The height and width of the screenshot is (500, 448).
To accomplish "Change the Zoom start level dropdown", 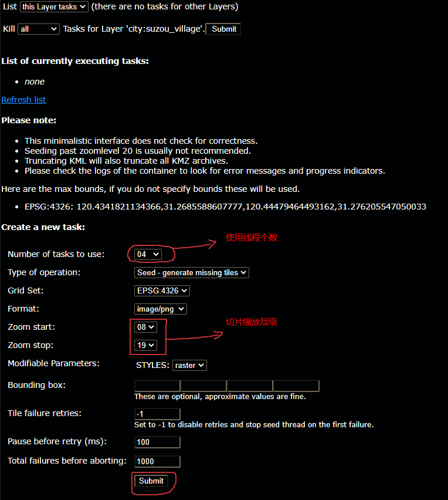I will click(145, 327).
